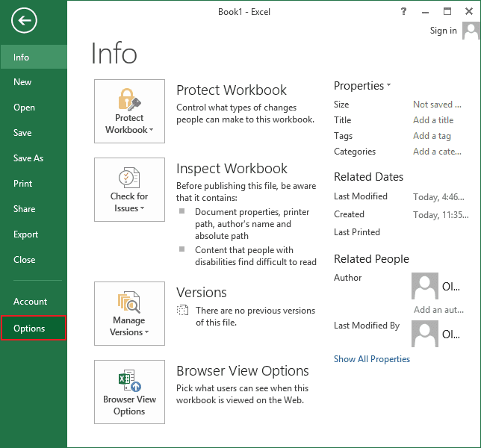Click the 'Related Dates' heading
481x448 pixels.
(x=368, y=177)
